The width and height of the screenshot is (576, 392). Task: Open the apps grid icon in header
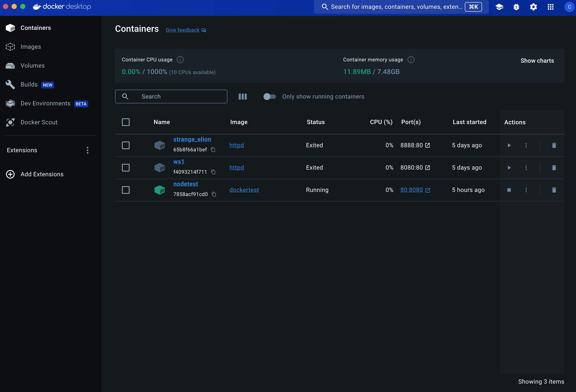tap(550, 7)
